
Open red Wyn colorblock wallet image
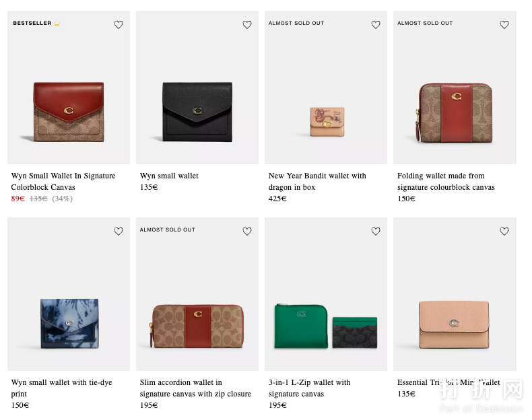pos(69,111)
